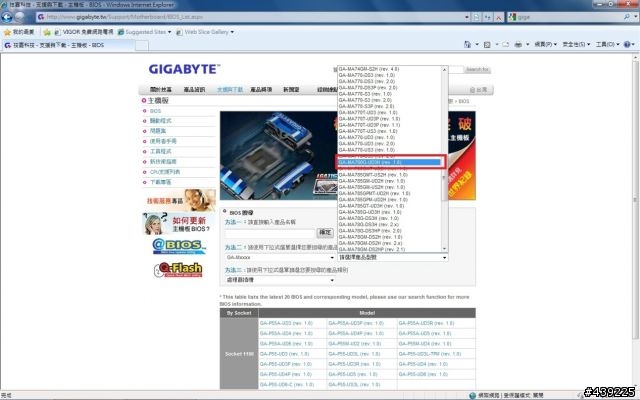Open the GA-P55A-UD3 (rev. 1.0) table link

pyautogui.click(x=286, y=323)
